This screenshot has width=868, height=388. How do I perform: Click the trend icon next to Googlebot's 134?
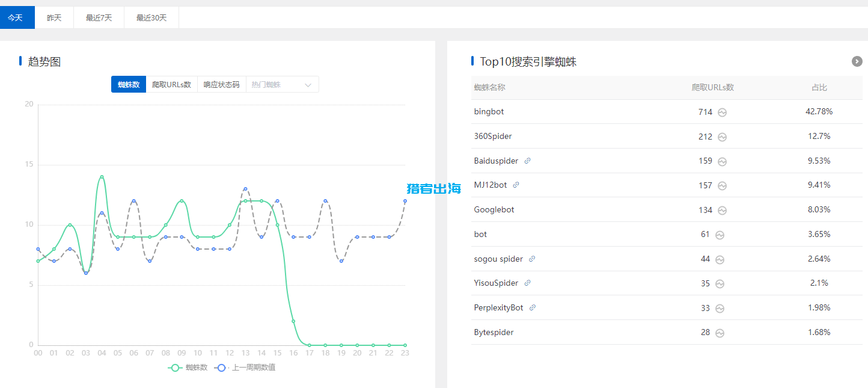coord(721,210)
